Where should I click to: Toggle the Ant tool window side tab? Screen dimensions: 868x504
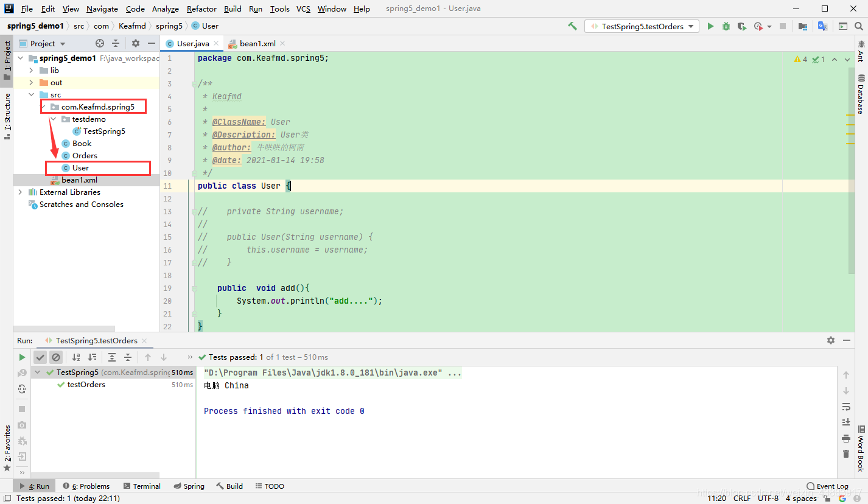pyautogui.click(x=861, y=50)
